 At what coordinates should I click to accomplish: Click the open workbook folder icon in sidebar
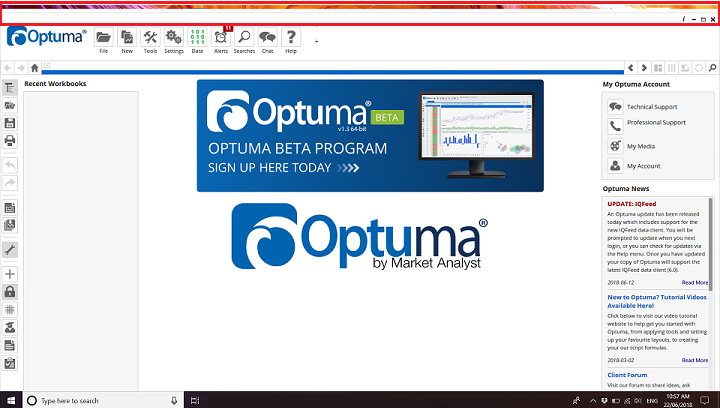pyautogui.click(x=10, y=106)
